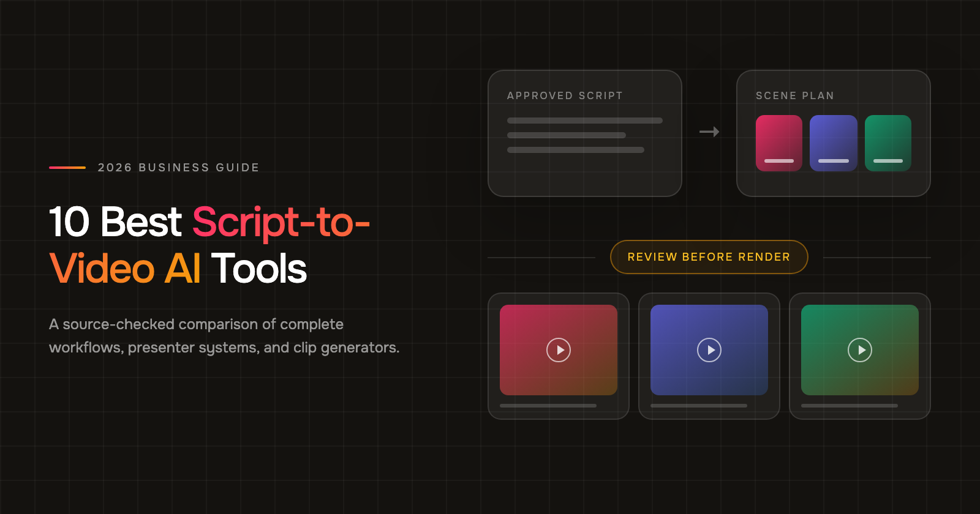This screenshot has height=514, width=980.
Task: Click the green gradient video thumbnail
Action: tap(860, 350)
